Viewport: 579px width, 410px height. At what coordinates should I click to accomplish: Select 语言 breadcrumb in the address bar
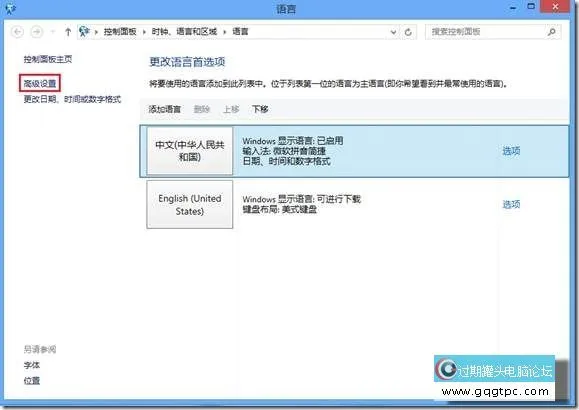240,32
